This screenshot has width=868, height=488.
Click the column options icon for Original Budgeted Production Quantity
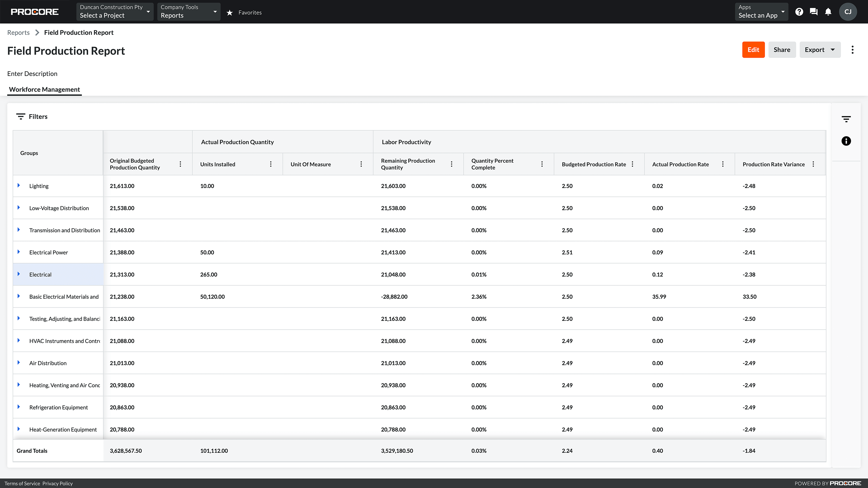pos(181,164)
